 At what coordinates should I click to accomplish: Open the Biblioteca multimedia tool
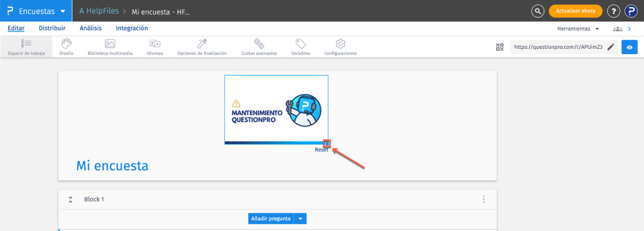click(x=110, y=47)
